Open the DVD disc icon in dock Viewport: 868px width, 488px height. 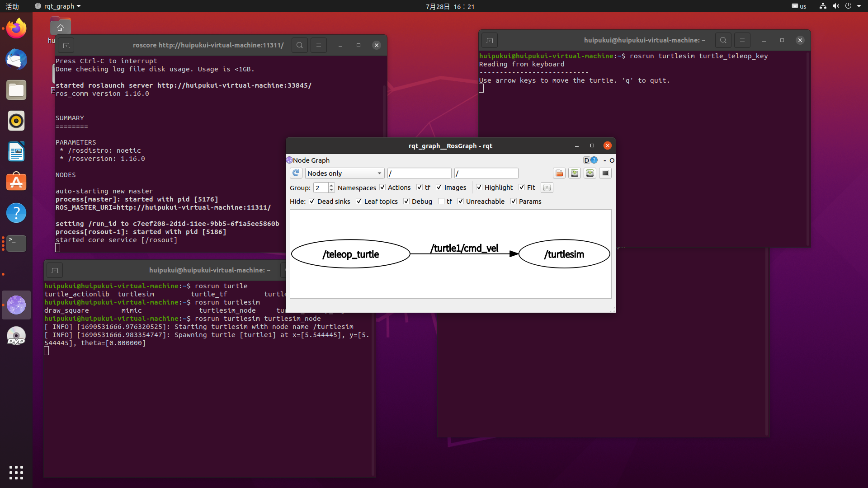coord(16,336)
